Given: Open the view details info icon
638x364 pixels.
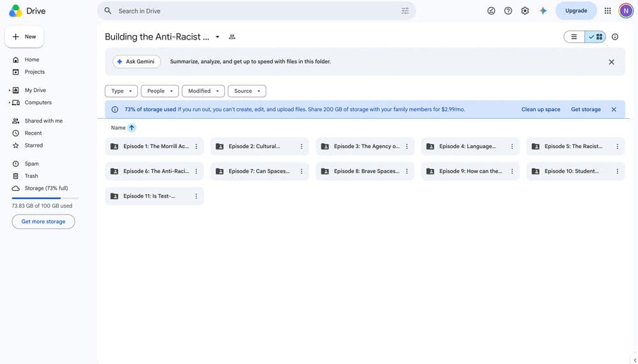Looking at the screenshot, I should [615, 37].
